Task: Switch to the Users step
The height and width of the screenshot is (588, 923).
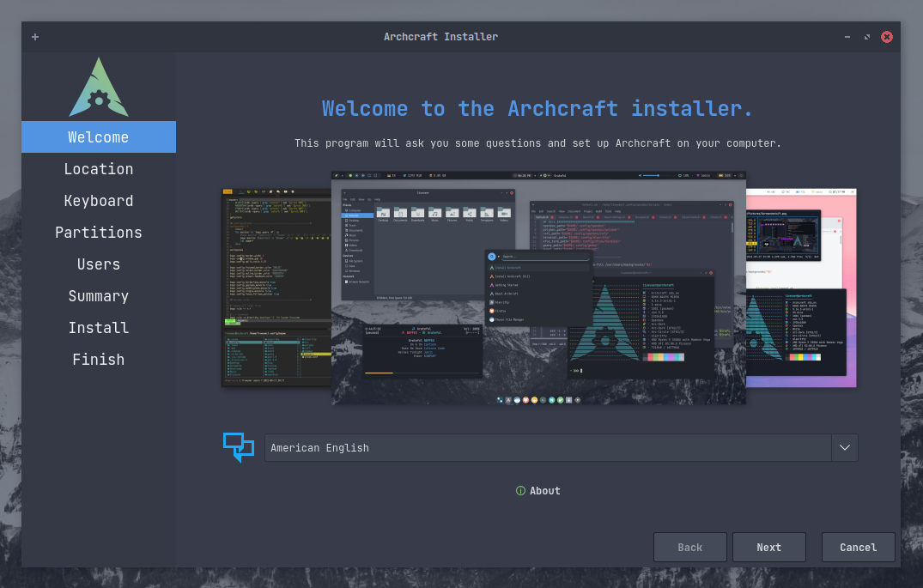Action: click(x=99, y=264)
